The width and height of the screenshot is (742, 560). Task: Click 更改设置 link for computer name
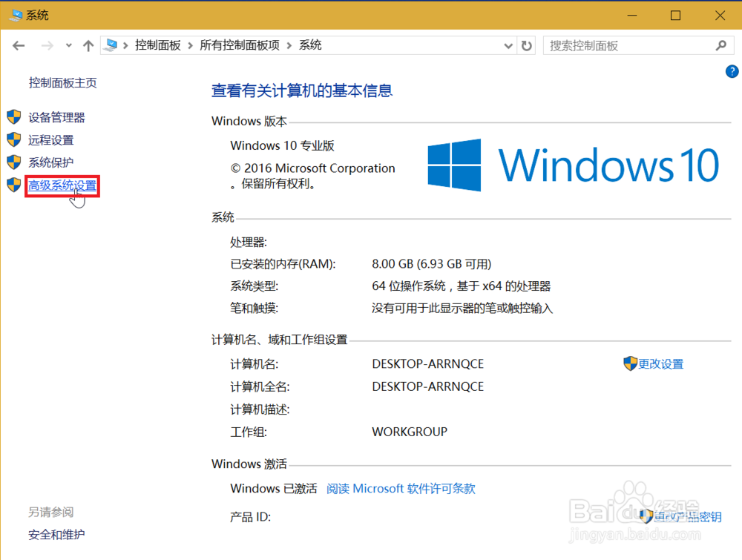click(x=660, y=363)
